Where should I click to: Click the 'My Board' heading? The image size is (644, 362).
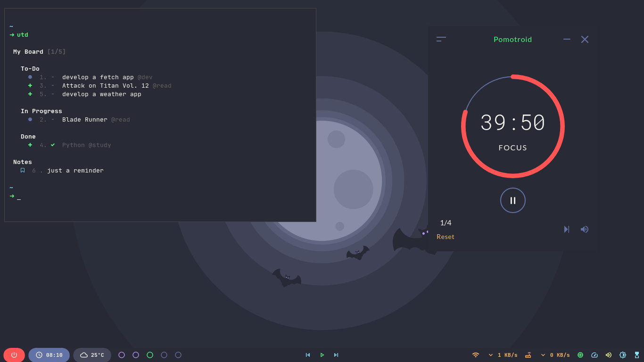coord(28,52)
